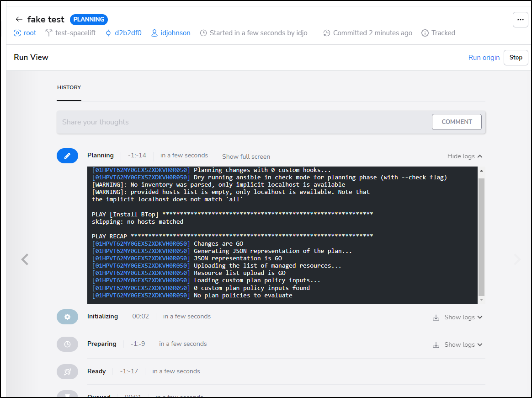
Task: Go to next run with right chevron
Action: (517, 259)
